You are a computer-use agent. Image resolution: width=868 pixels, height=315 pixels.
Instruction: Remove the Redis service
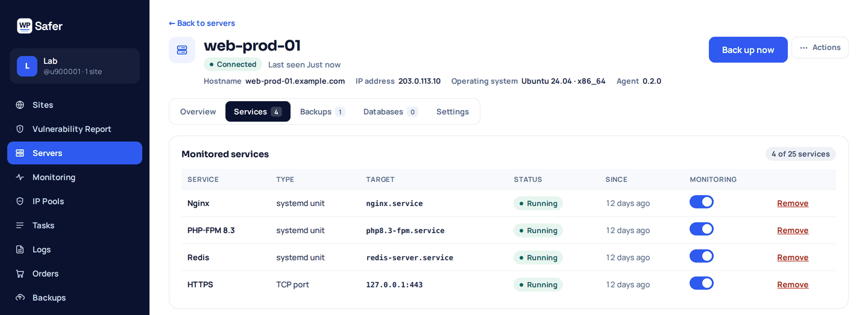[x=793, y=258]
